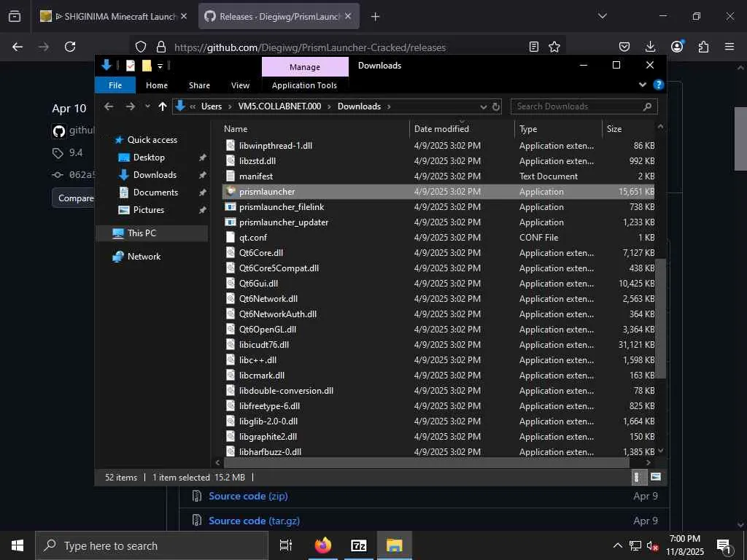Open the Firefox account icon
This screenshot has height=560, width=747.
677,47
